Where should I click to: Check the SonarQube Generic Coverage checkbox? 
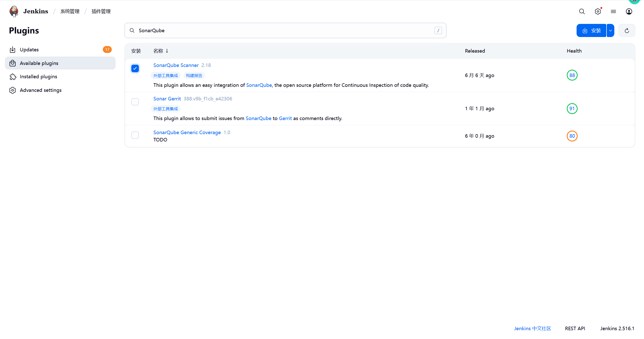(135, 135)
